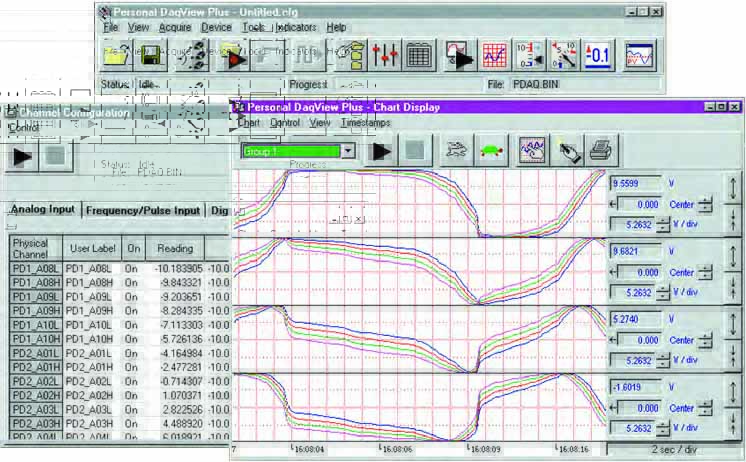Image resolution: width=746 pixels, height=462 pixels.
Task: Open a configuration file with the folder icon
Action: click(116, 56)
